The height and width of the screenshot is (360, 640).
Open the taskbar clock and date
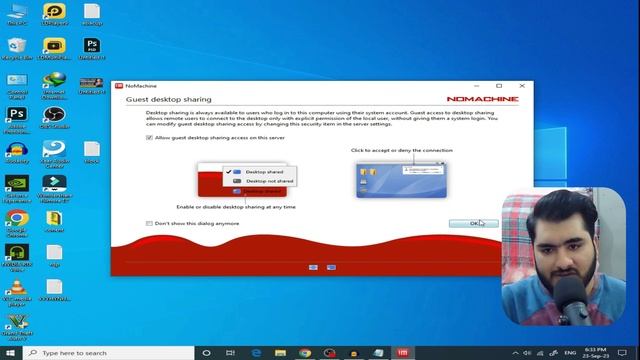tap(596, 353)
